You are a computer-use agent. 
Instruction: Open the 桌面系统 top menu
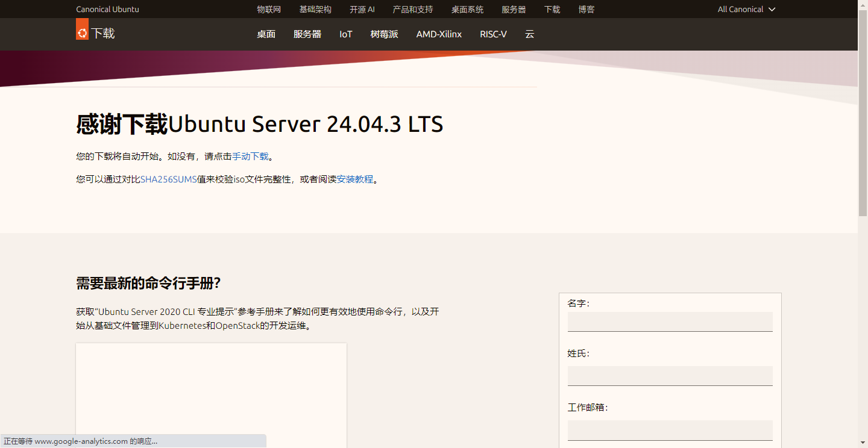(x=467, y=9)
